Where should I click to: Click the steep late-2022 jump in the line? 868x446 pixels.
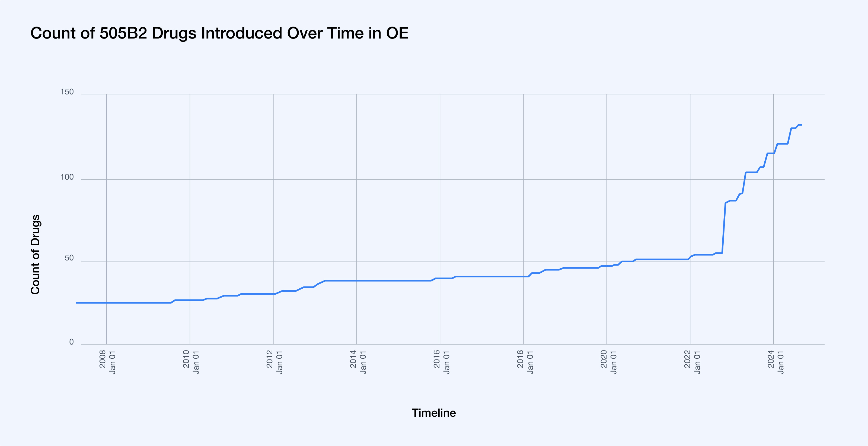click(724, 228)
